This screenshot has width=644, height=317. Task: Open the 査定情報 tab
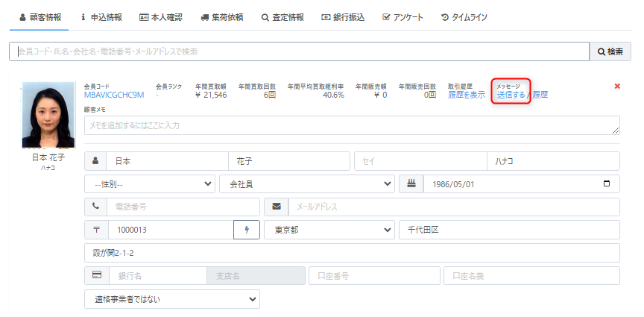click(282, 16)
